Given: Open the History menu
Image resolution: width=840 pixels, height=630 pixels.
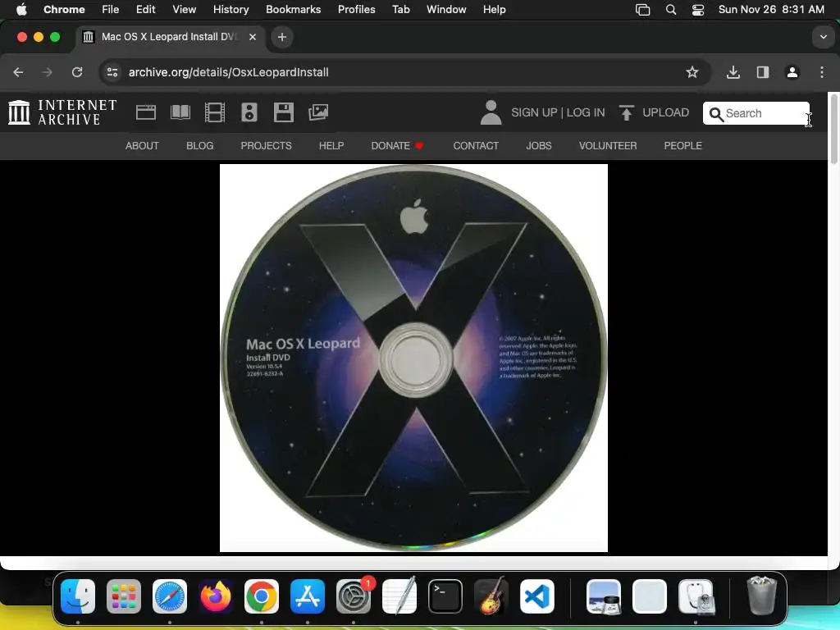Looking at the screenshot, I should coord(231,10).
